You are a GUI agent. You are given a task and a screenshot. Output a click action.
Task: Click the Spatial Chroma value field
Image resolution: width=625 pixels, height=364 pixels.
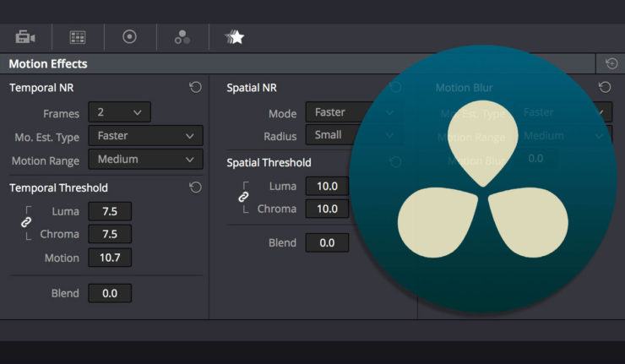(x=327, y=209)
